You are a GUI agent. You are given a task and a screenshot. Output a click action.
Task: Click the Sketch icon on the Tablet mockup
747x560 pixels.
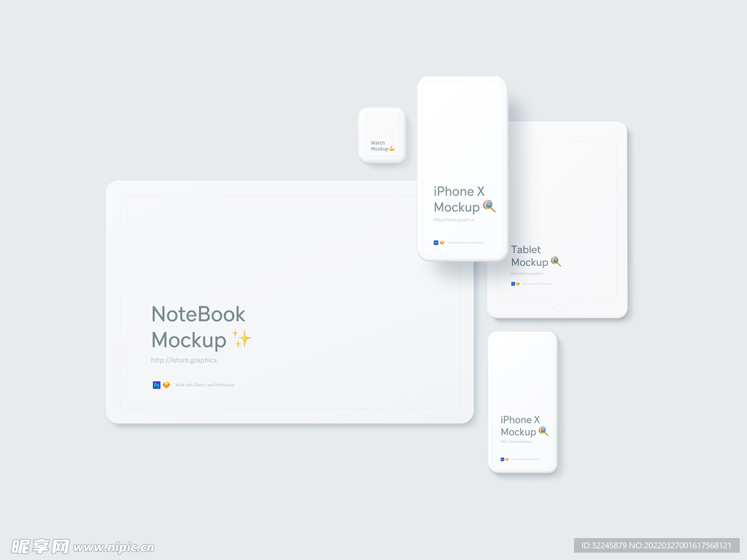[x=518, y=284]
